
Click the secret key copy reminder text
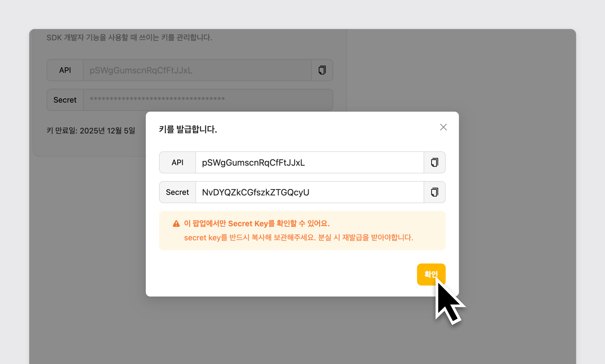[298, 237]
